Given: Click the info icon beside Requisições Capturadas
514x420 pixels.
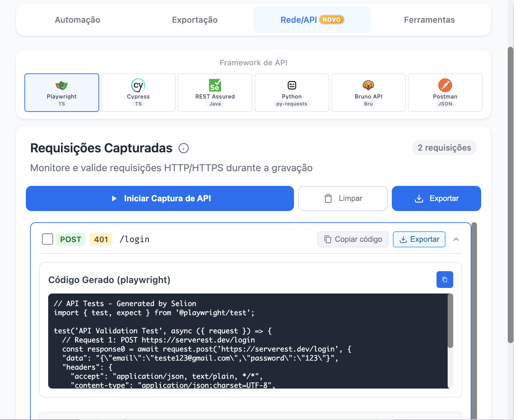Looking at the screenshot, I should [184, 148].
